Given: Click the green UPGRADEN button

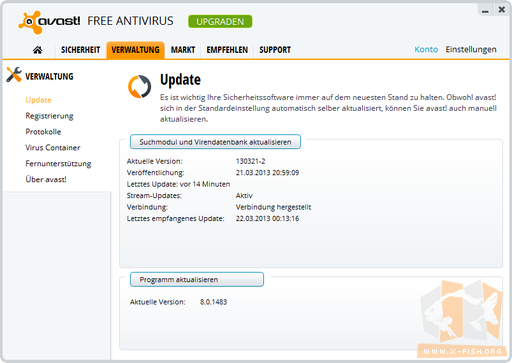Looking at the screenshot, I should point(220,22).
